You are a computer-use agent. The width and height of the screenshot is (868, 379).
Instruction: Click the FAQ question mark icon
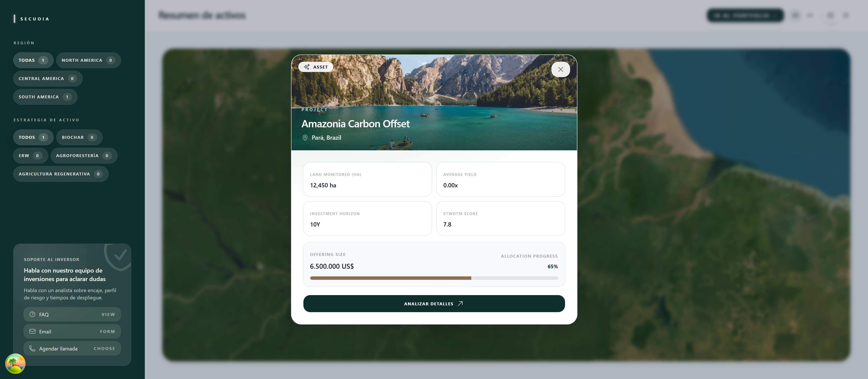point(32,314)
